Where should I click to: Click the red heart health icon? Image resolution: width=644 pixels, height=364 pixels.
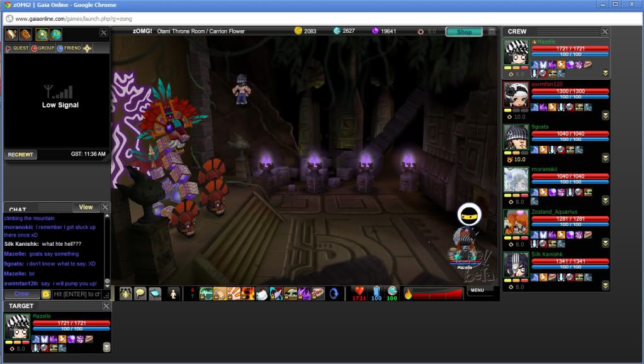pos(359,291)
